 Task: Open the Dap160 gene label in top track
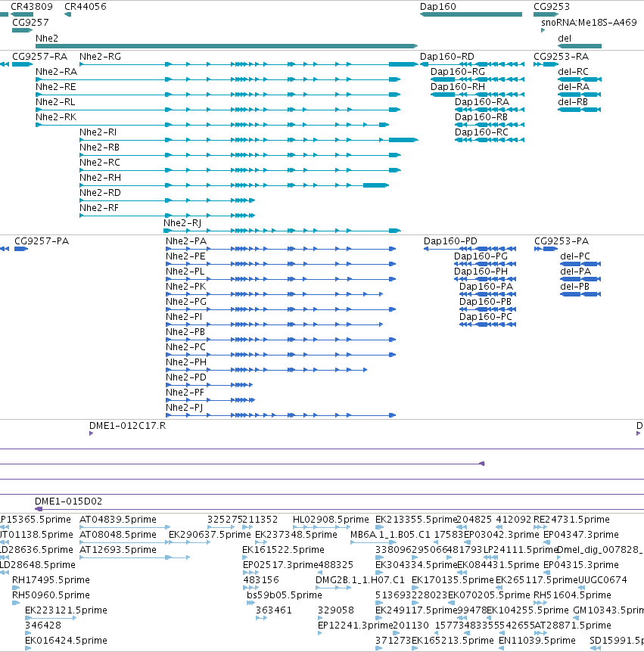point(438,7)
